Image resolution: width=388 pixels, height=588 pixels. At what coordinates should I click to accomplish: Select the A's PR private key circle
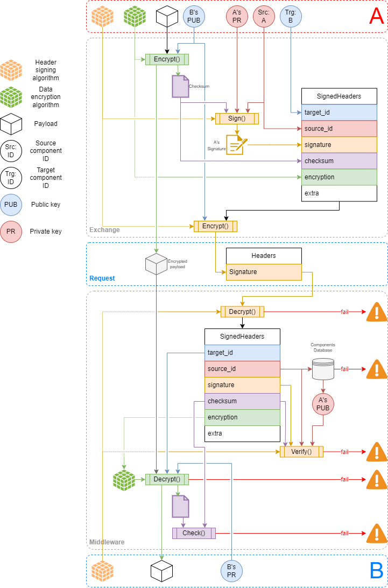(237, 17)
